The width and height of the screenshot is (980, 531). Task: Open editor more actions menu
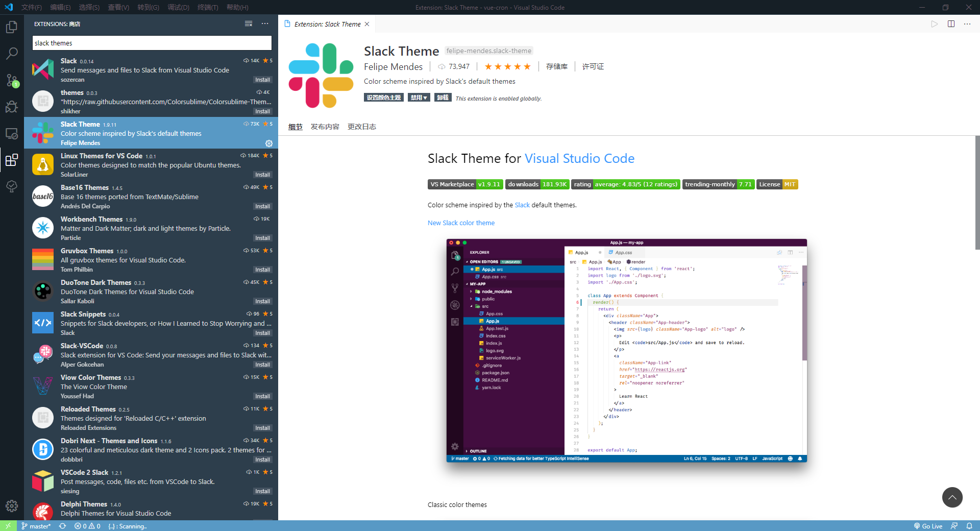click(x=967, y=24)
